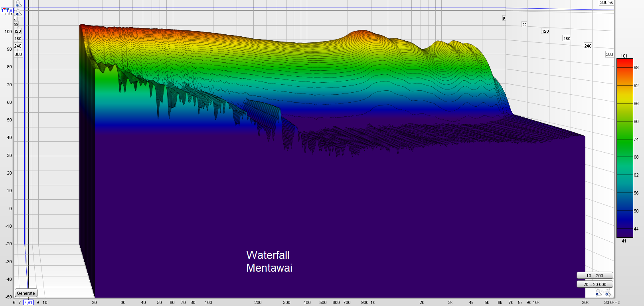Screen dimensions: 644x306
Task: Click the '56' color legend value
Action: (x=636, y=193)
